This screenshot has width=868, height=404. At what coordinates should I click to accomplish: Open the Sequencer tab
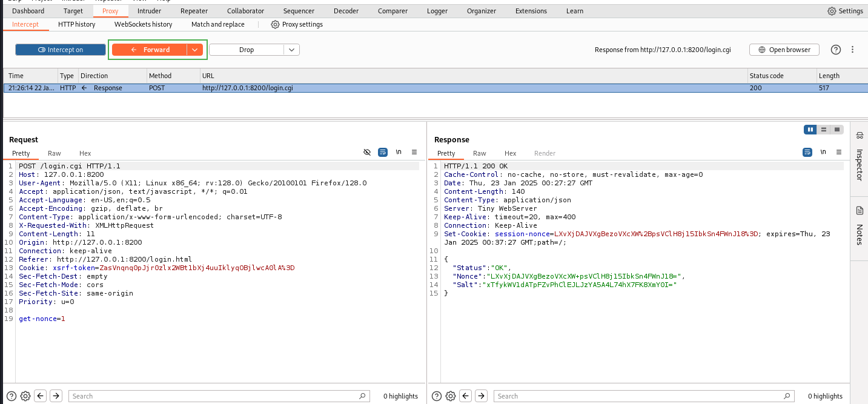point(299,11)
